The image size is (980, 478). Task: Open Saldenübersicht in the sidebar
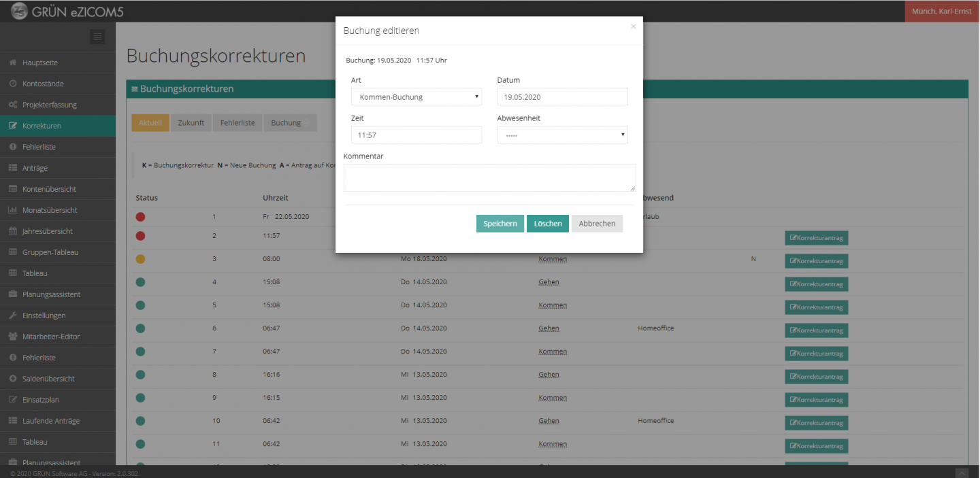coord(58,379)
